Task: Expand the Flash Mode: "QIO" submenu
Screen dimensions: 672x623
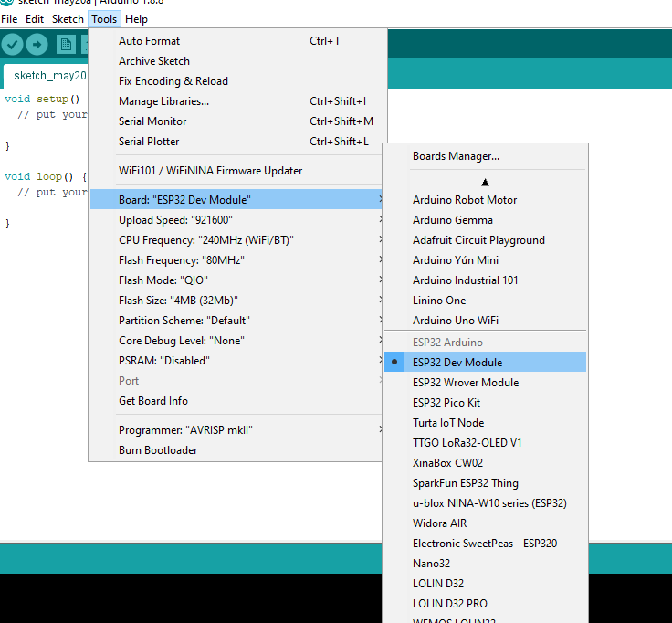Action: (x=236, y=280)
